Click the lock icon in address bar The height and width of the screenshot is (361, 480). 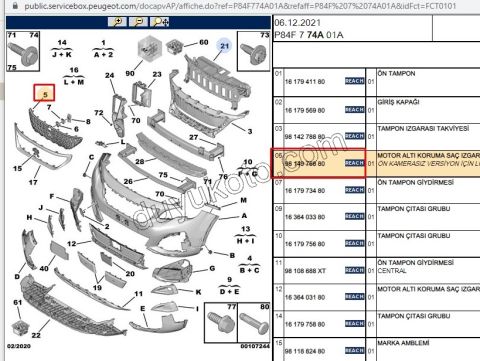coord(15,6)
